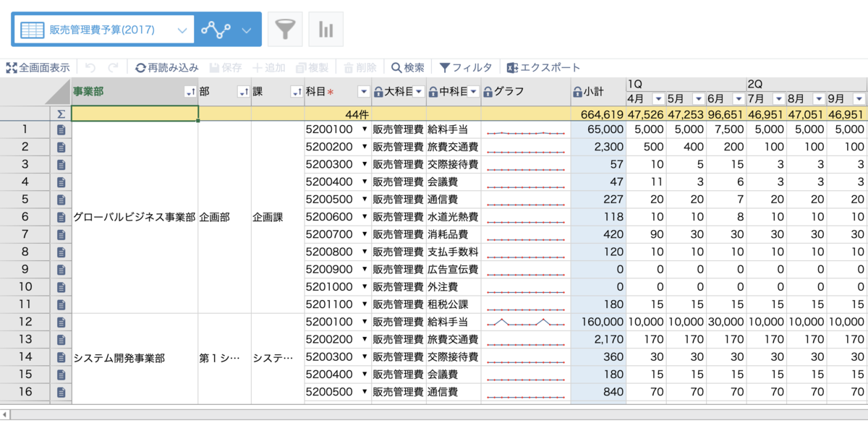Screen dimensions: 868x423
Task: Select the 1Q header group
Action: coord(686,84)
